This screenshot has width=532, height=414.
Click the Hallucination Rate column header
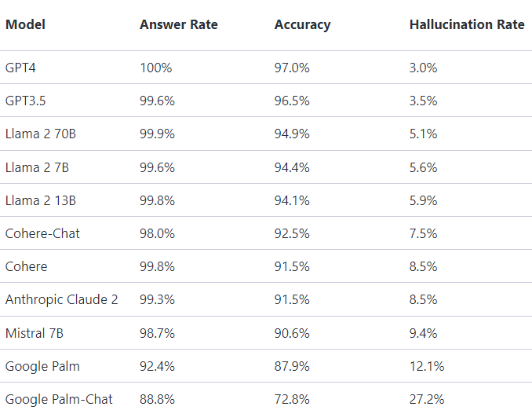pos(467,24)
